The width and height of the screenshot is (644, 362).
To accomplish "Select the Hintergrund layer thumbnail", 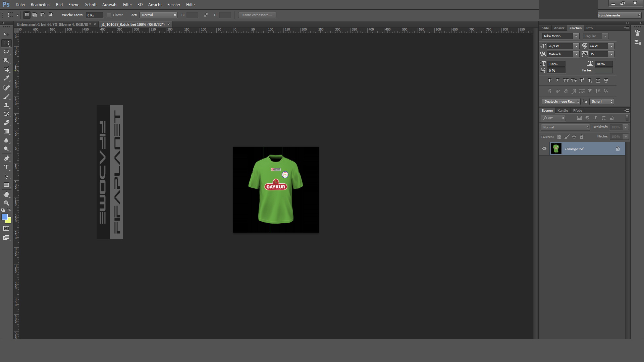I will (x=556, y=149).
